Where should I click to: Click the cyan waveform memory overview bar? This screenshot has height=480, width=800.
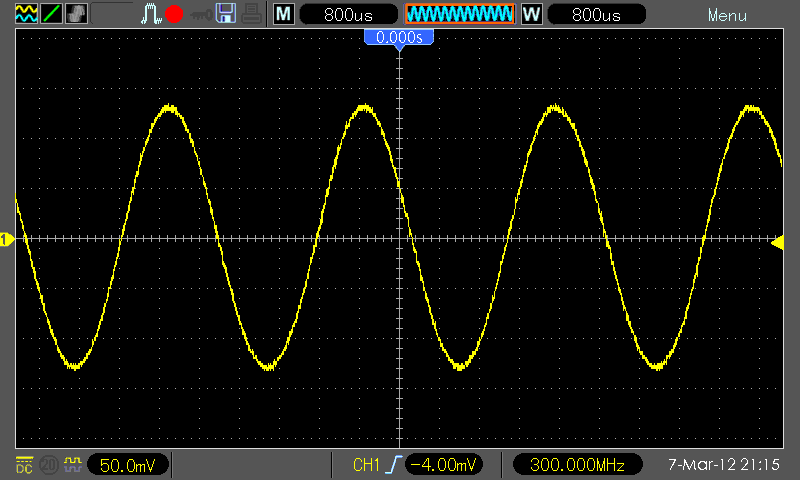[x=460, y=14]
